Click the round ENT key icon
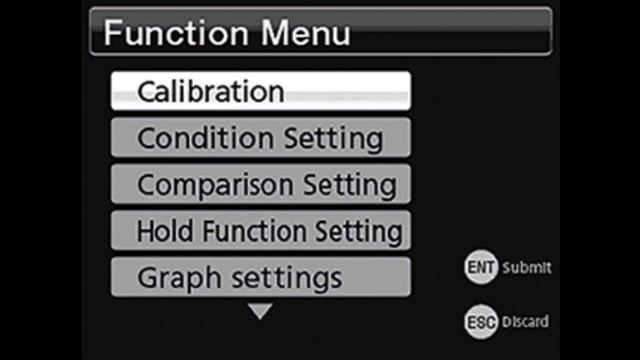640x360 pixels. 481,267
